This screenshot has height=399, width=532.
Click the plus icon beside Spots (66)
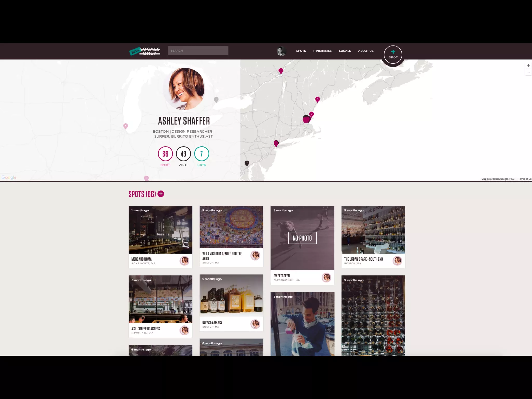[161, 194]
